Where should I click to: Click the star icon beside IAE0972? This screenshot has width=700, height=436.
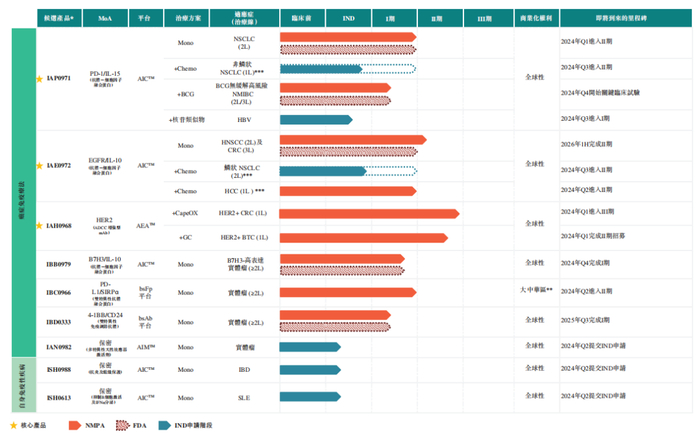coord(39,166)
